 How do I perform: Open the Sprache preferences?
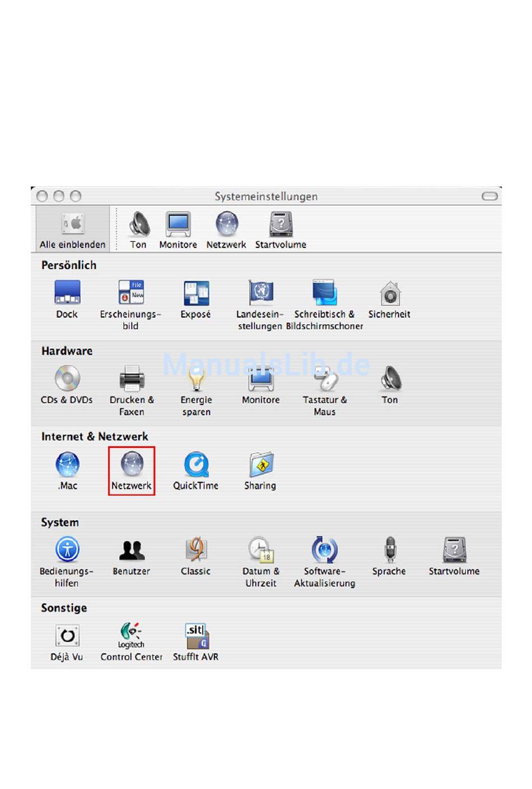(389, 557)
